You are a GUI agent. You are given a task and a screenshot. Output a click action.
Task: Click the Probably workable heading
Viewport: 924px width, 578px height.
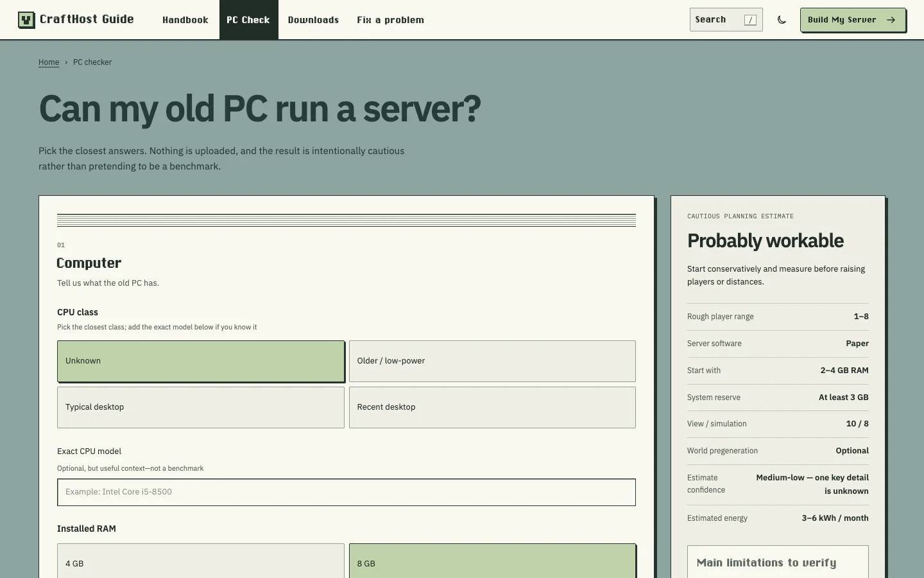coord(766,241)
